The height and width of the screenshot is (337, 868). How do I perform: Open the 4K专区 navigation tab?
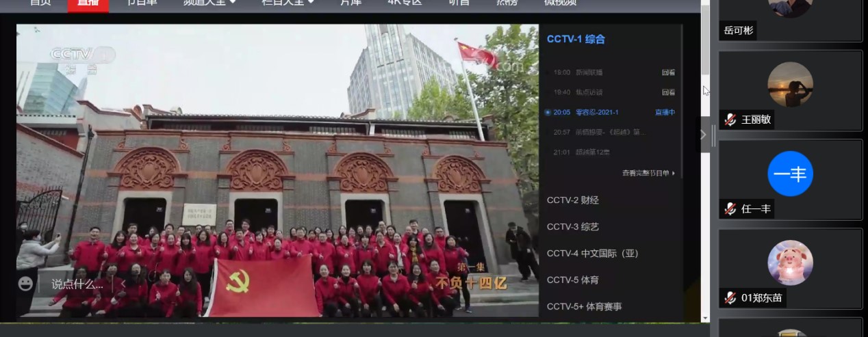tap(404, 2)
